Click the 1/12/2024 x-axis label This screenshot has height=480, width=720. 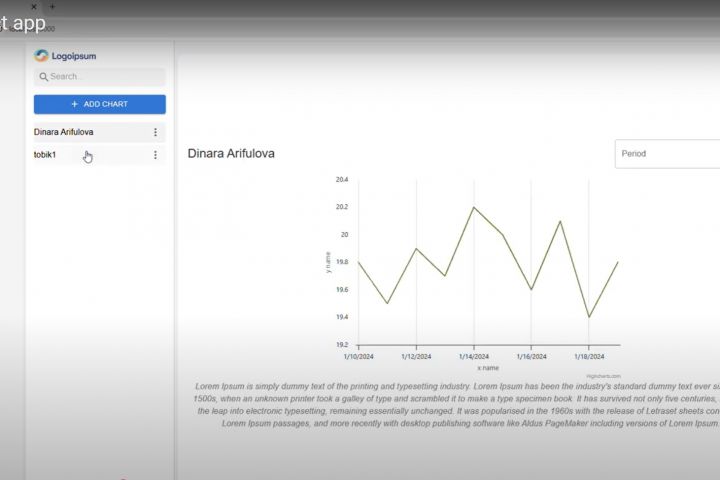click(416, 356)
